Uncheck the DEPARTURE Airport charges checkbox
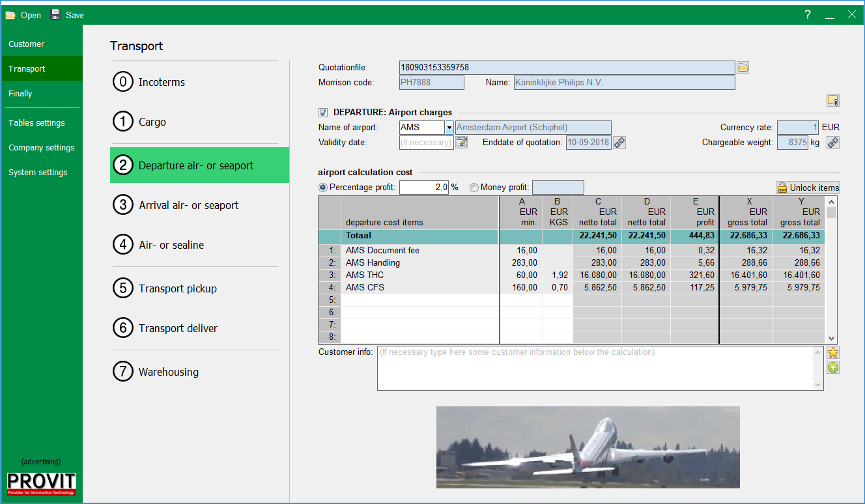 [323, 113]
